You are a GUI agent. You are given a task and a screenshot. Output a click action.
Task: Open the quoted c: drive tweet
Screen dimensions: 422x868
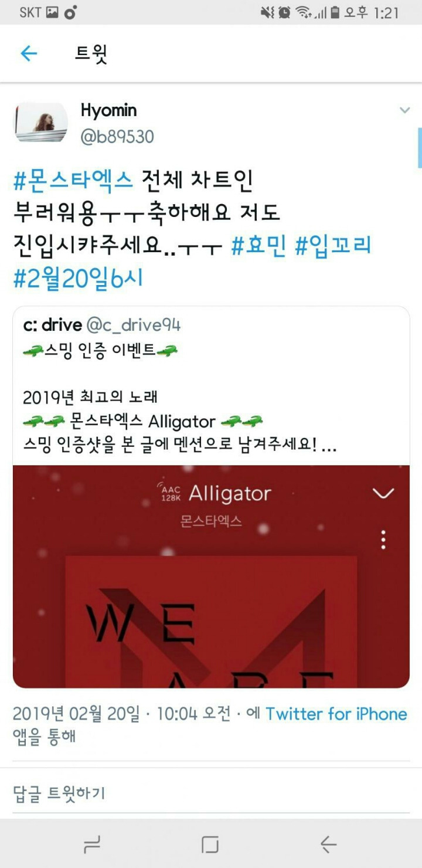[211, 386]
